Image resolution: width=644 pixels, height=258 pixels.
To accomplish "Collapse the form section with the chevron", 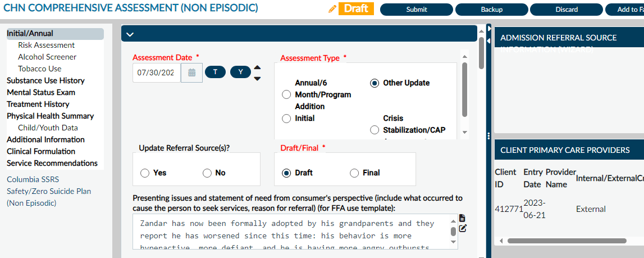I will [130, 34].
